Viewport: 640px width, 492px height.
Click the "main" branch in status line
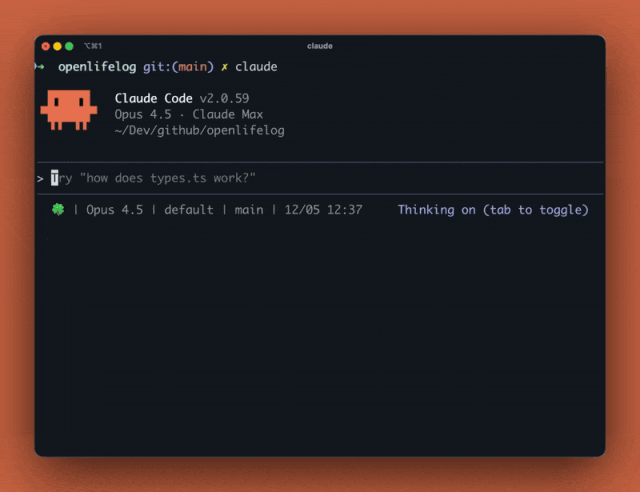(249, 210)
